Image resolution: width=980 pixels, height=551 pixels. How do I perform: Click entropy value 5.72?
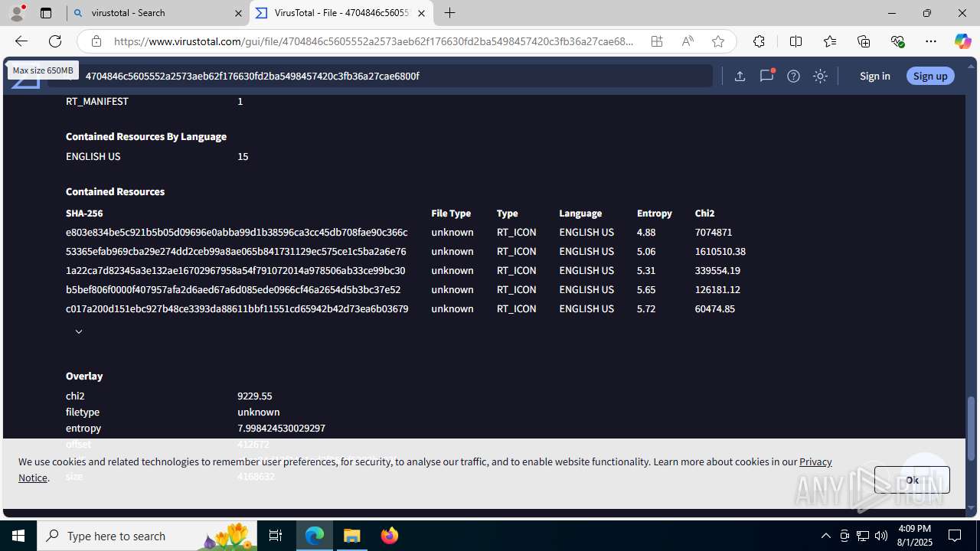click(646, 308)
